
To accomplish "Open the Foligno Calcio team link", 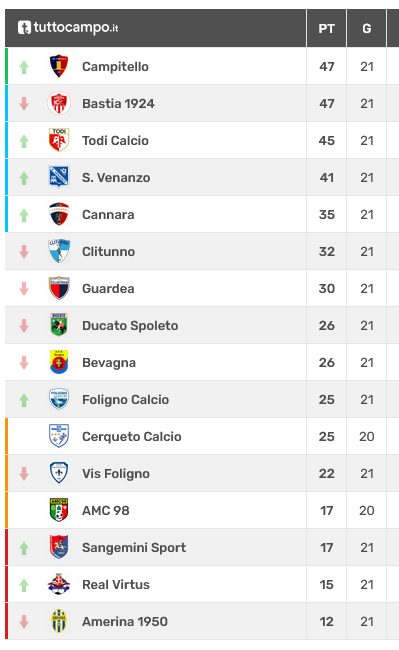I will click(126, 400).
